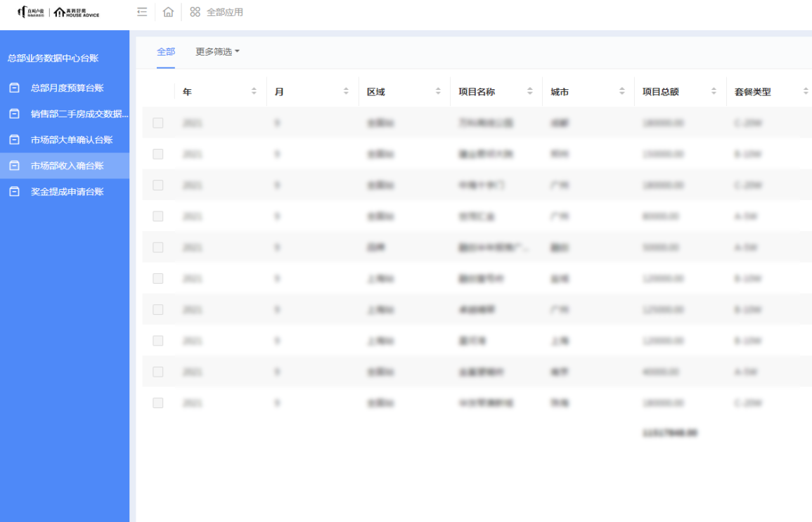Image resolution: width=812 pixels, height=522 pixels.
Task: Open the 全部应用 grid icon
Action: 195,12
